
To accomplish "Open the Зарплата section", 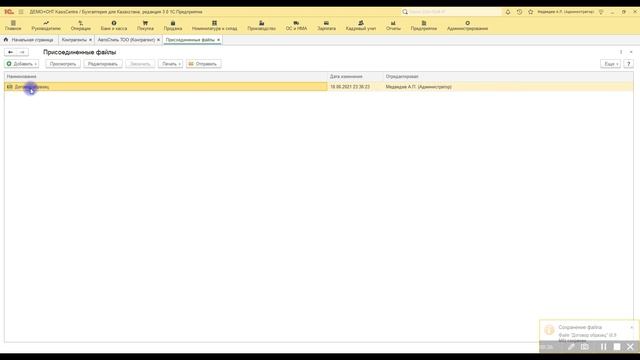I will point(326,26).
